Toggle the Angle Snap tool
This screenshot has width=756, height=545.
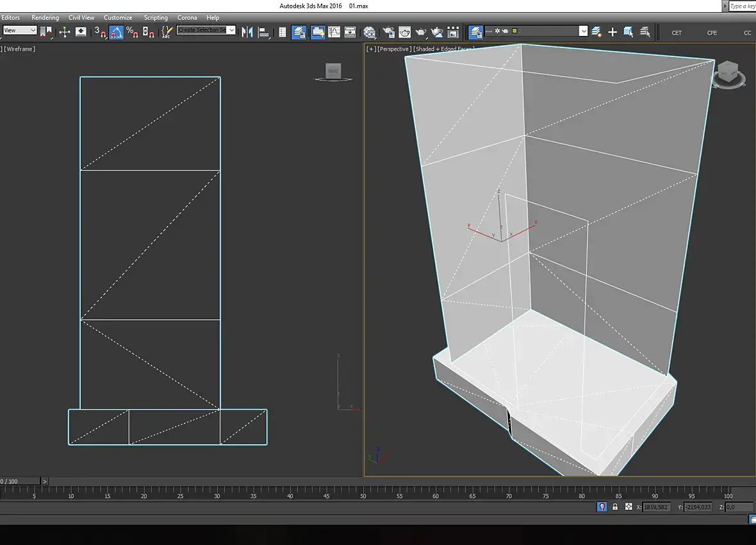click(116, 32)
